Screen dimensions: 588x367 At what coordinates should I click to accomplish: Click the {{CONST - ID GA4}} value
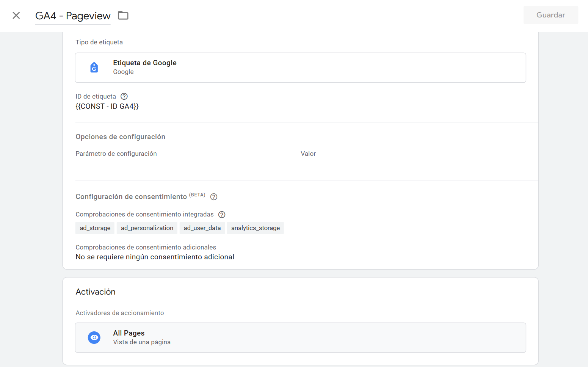point(107,107)
